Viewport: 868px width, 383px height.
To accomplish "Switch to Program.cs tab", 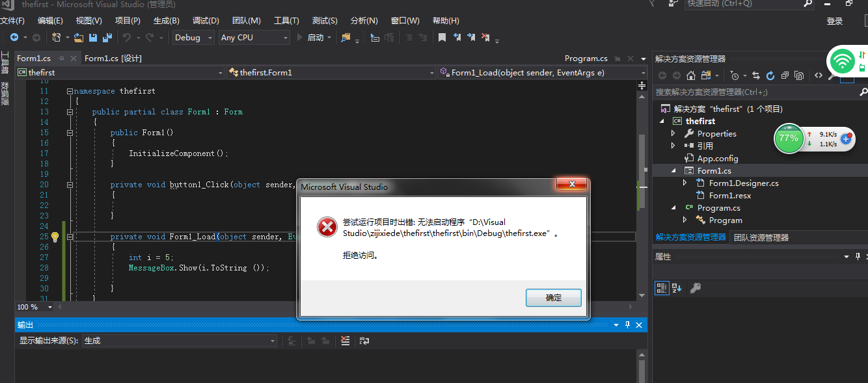I will 586,59.
